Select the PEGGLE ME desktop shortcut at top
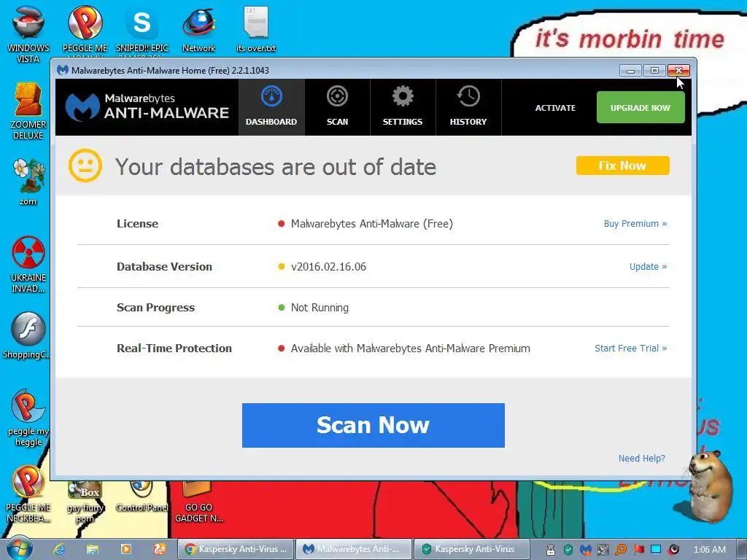The height and width of the screenshot is (560, 747). 85,29
